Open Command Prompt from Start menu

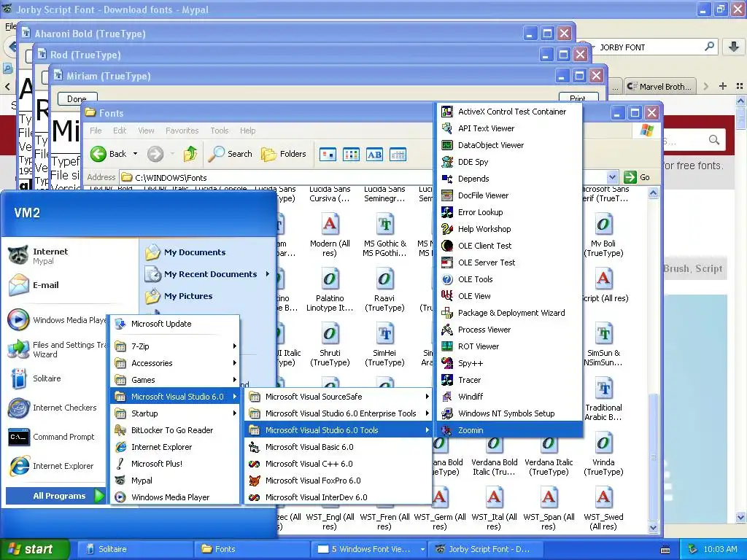pyautogui.click(x=54, y=437)
